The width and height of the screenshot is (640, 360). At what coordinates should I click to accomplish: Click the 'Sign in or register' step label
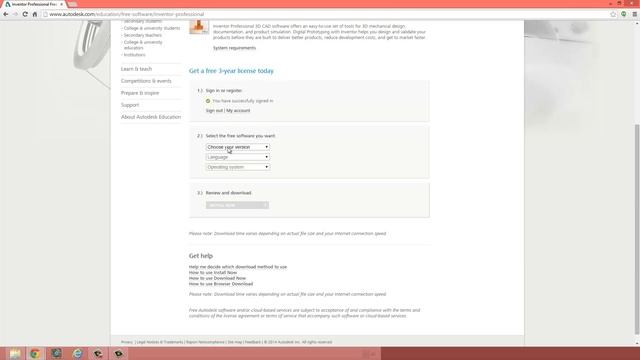(x=224, y=91)
